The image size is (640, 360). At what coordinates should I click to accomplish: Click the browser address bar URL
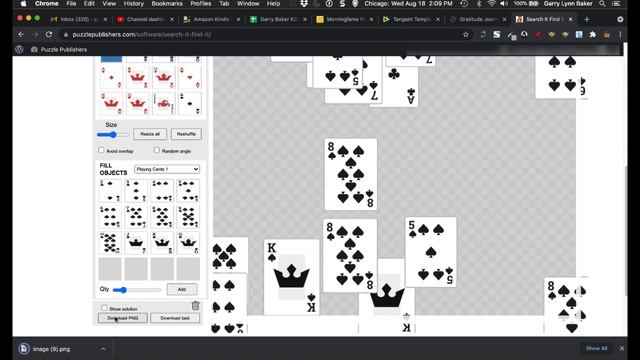coord(142,35)
